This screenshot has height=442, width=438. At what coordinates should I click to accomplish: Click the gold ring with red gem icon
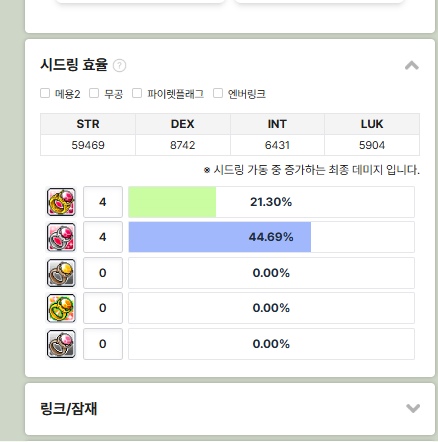(x=61, y=202)
